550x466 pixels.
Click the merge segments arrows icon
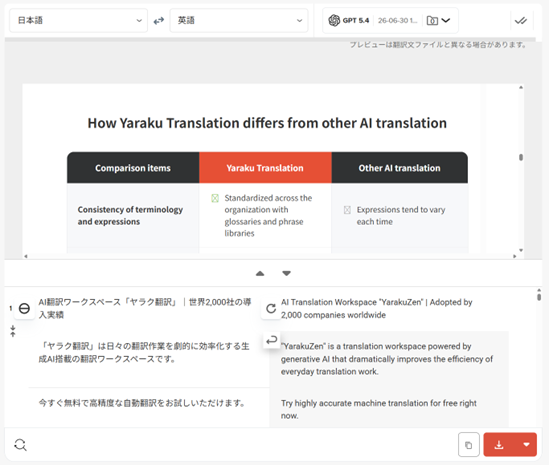13,331
